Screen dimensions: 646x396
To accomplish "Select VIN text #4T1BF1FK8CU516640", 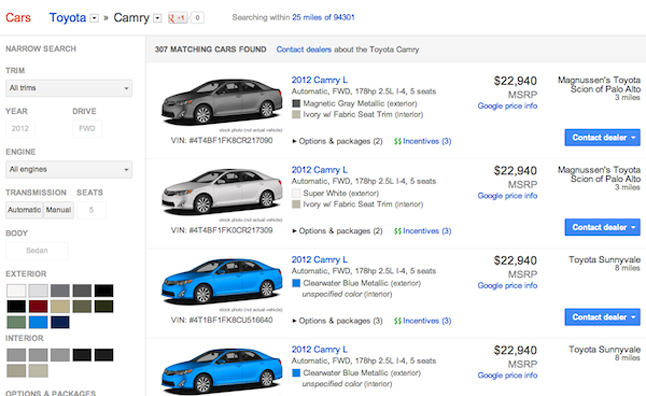I will pyautogui.click(x=222, y=320).
